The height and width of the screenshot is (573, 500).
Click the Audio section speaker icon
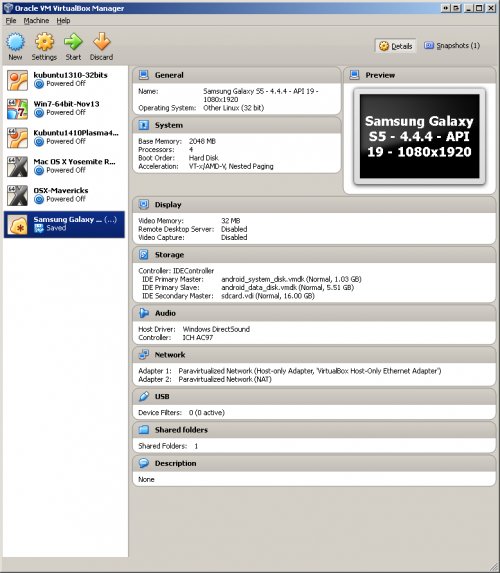(144, 313)
